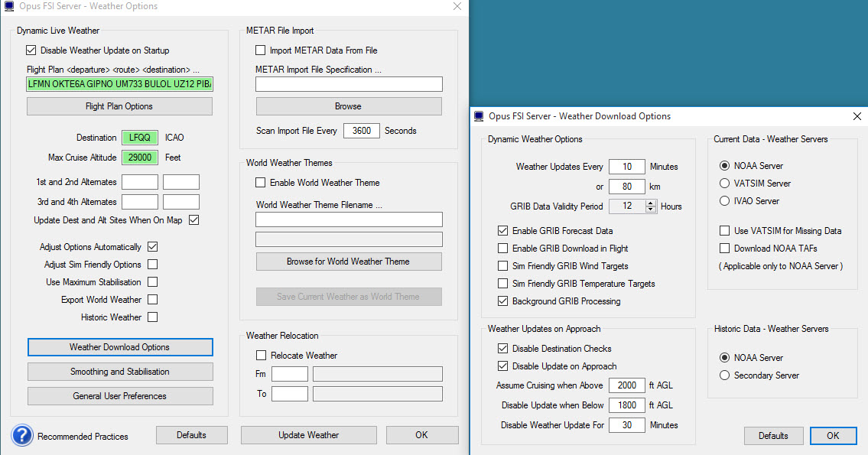Check Export World Weather
868x455 pixels.
[x=153, y=300]
